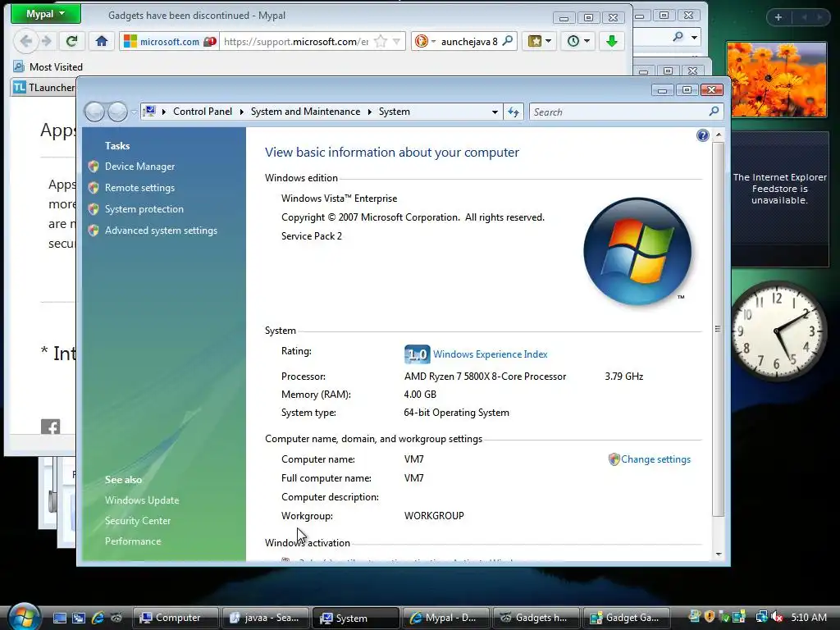Switch to the Gadget Ga... taskbar button

coord(627,618)
